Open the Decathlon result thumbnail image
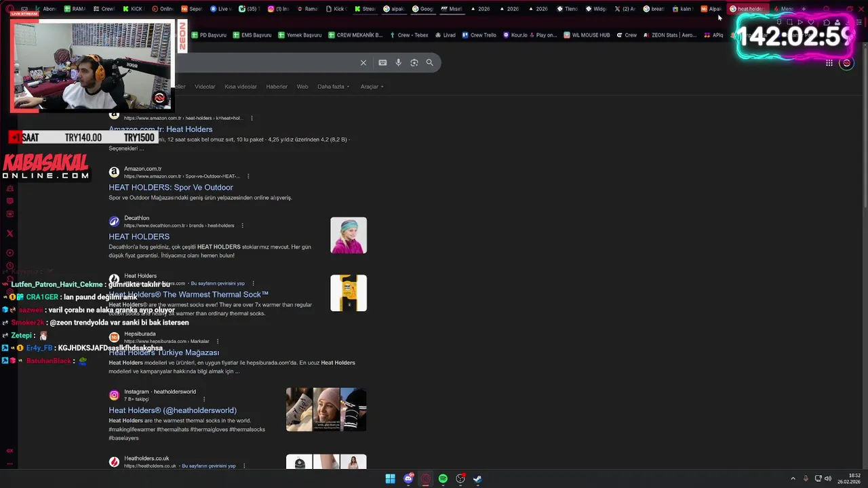 point(349,235)
